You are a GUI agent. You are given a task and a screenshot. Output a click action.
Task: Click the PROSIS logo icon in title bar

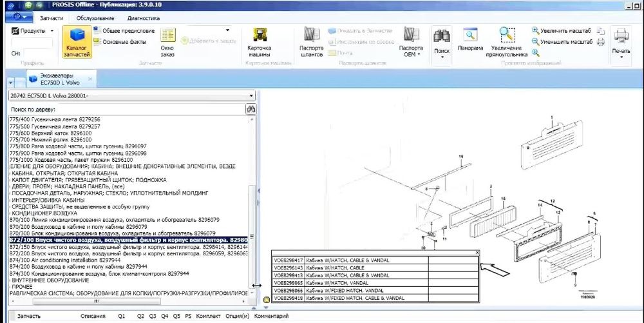pyautogui.click(x=11, y=5)
